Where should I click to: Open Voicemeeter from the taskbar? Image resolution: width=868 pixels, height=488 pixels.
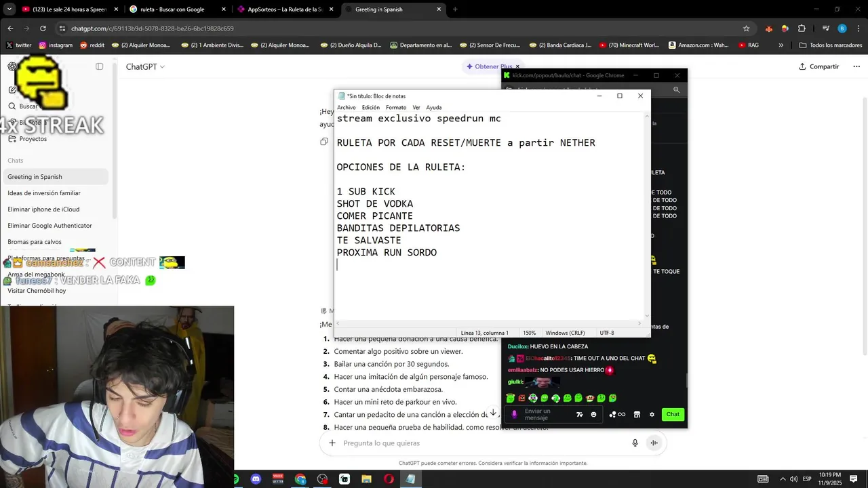277,479
